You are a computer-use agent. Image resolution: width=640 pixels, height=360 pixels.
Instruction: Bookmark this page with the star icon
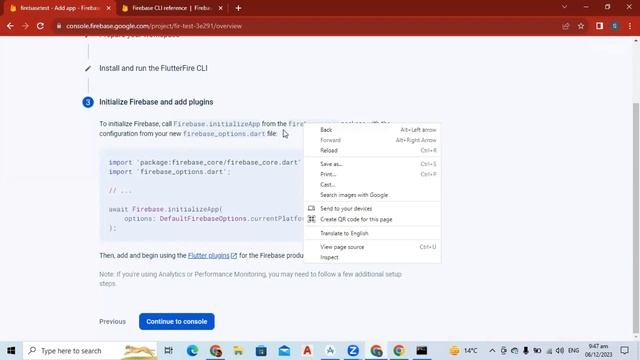(x=581, y=26)
